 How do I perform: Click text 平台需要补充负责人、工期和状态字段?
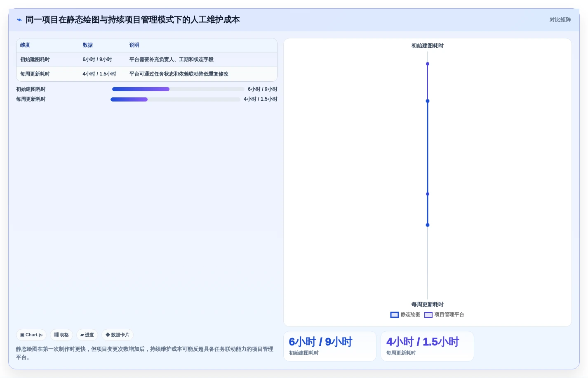[x=172, y=60]
